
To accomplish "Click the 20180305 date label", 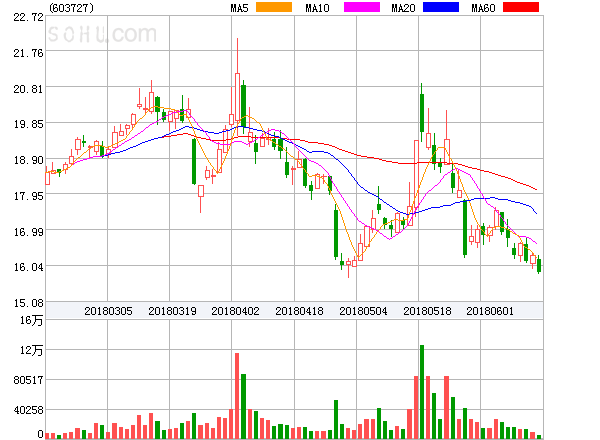I will click(108, 311).
